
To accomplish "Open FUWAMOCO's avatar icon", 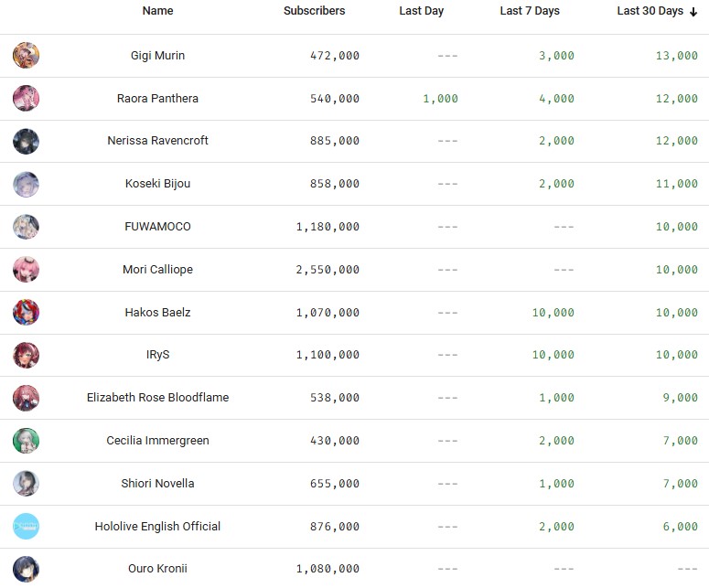I will (26, 227).
